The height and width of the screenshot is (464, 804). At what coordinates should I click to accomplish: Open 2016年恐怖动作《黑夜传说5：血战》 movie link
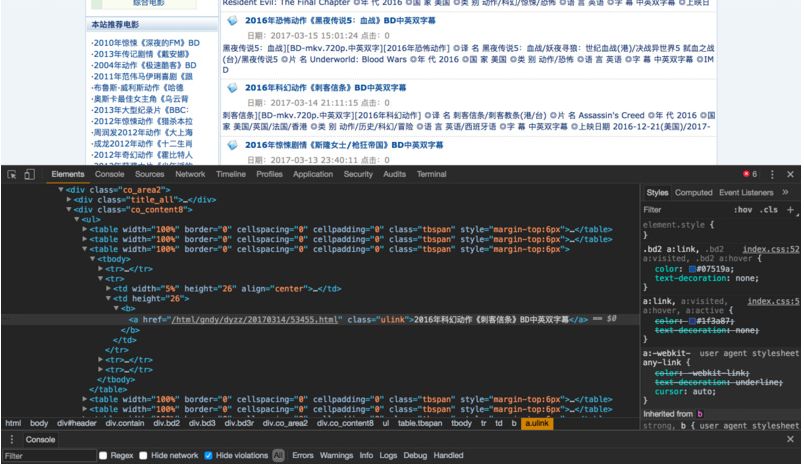(340, 21)
